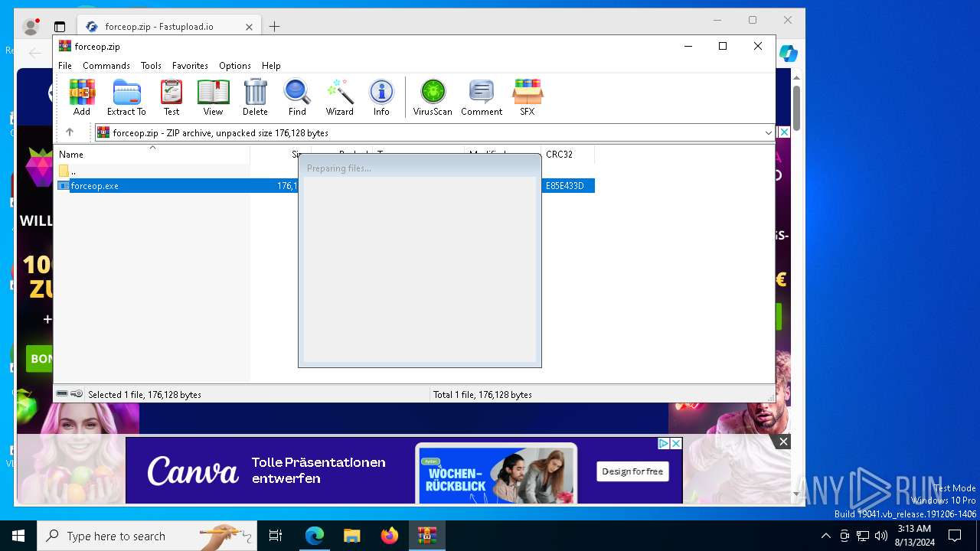The image size is (980, 551).
Task: Click the Extract To toolbar icon
Action: (126, 97)
